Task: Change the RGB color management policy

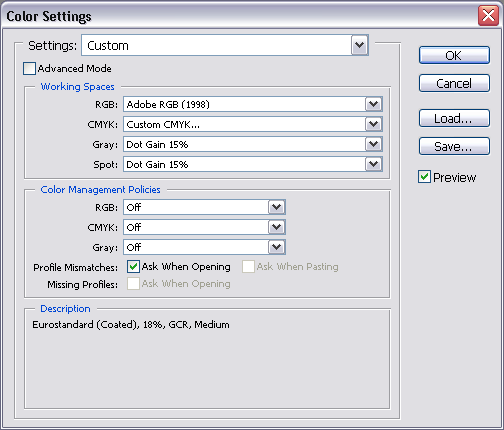Action: [204, 207]
